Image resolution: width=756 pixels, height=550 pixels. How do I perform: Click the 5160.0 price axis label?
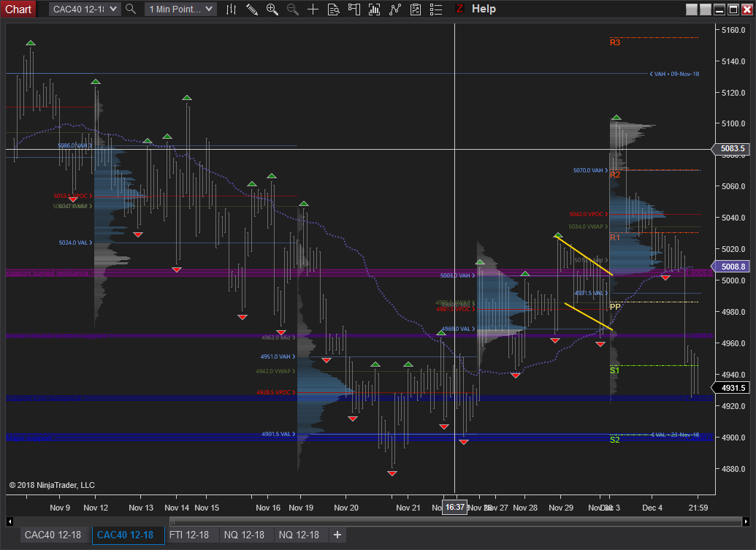(733, 30)
